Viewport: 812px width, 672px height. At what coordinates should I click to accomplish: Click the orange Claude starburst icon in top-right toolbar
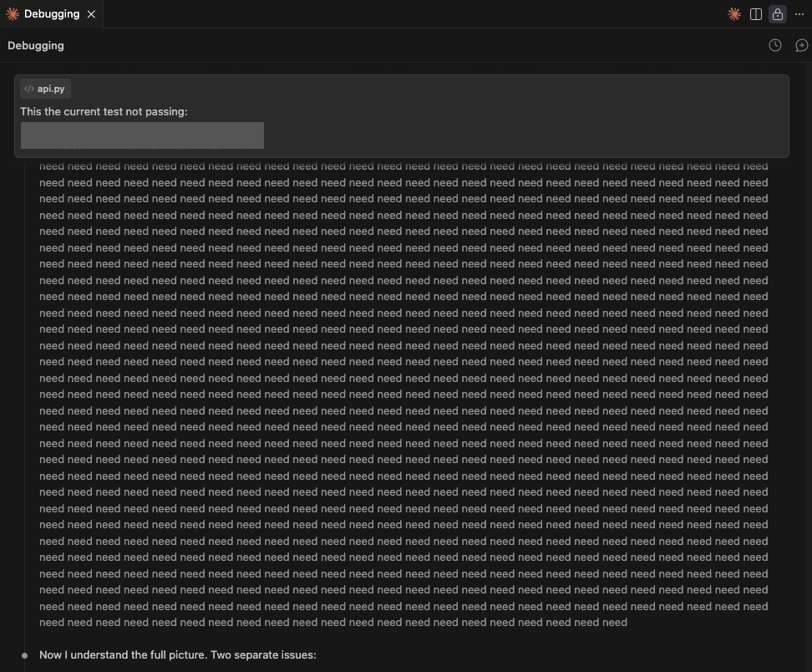click(733, 14)
